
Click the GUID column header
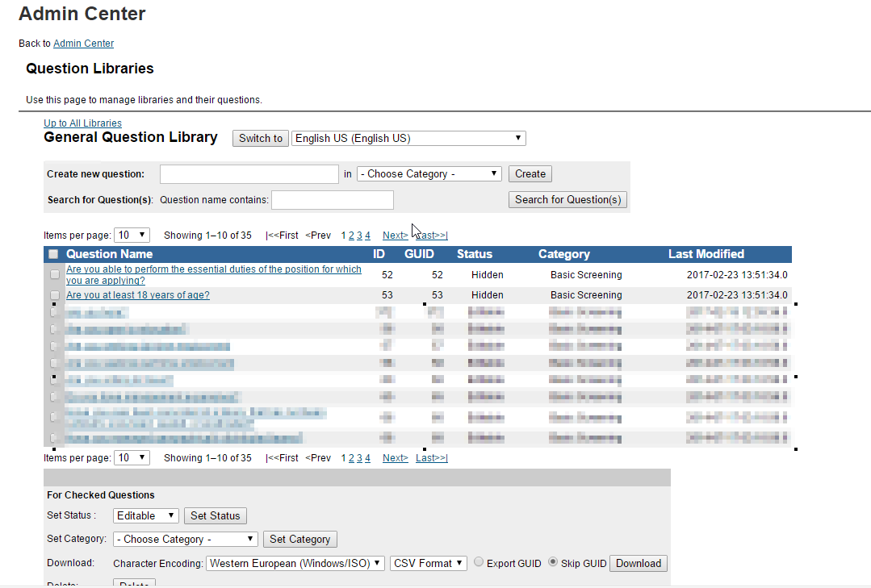click(419, 254)
